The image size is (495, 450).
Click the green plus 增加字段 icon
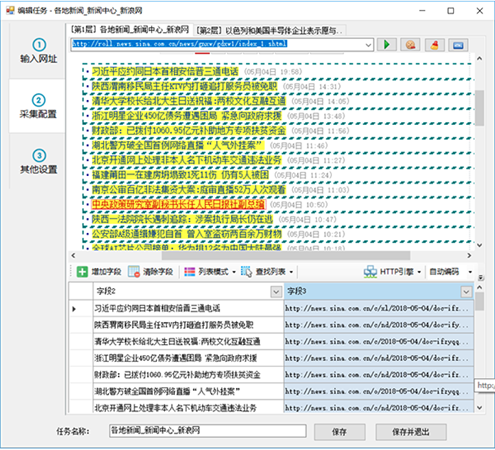click(82, 272)
